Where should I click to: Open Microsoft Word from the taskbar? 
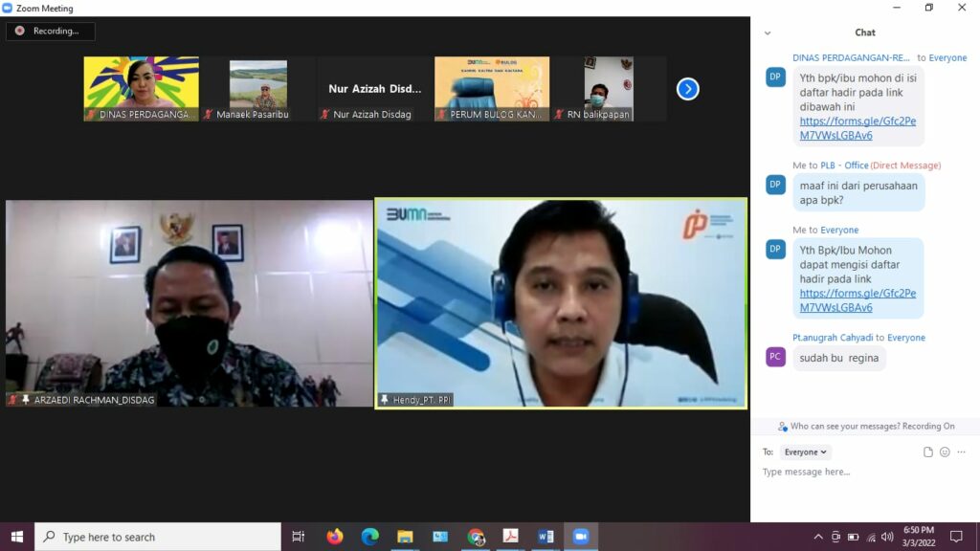pos(546,537)
